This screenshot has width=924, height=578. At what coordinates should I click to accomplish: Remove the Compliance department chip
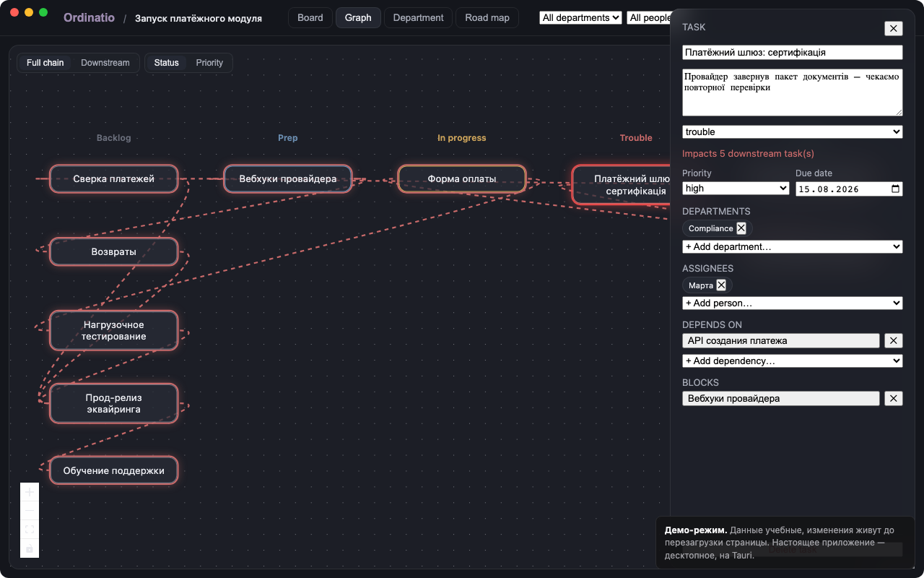pyautogui.click(x=741, y=228)
